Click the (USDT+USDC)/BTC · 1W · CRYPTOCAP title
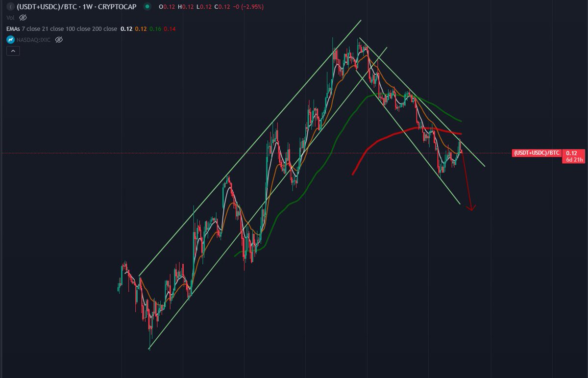The width and height of the screenshot is (588, 378). [x=76, y=8]
